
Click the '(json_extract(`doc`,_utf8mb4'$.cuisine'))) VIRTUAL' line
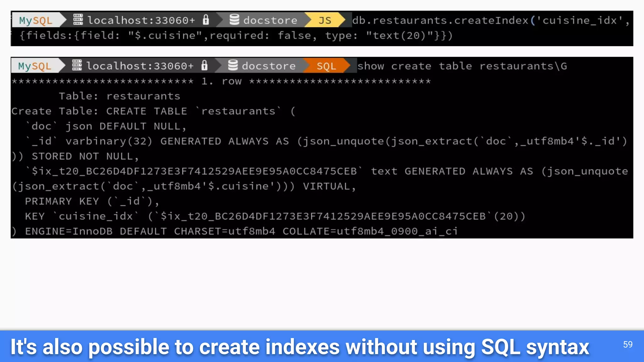(x=184, y=187)
